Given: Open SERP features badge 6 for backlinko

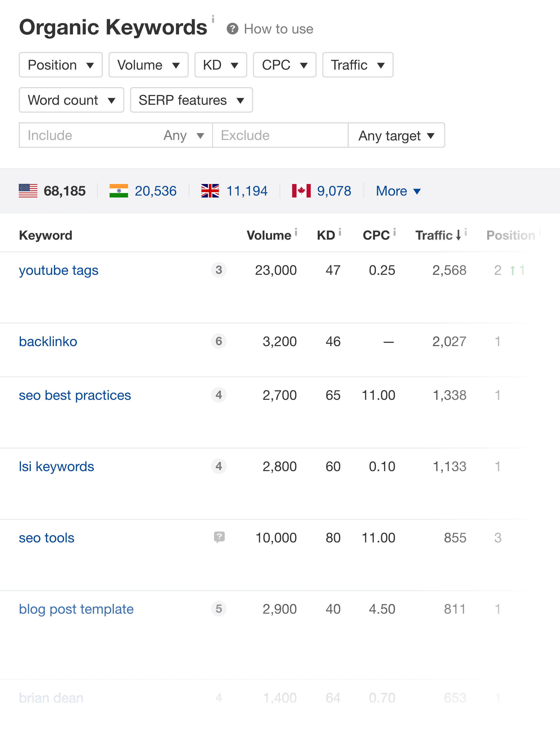Looking at the screenshot, I should click(x=219, y=341).
